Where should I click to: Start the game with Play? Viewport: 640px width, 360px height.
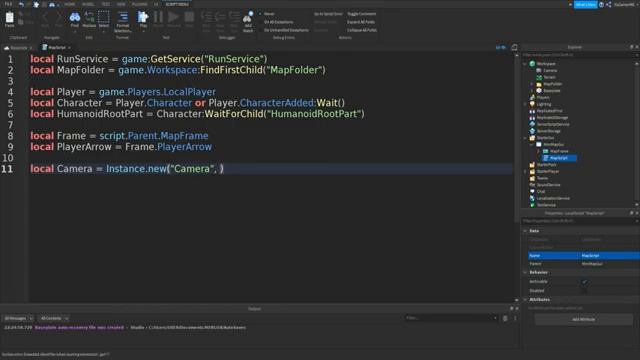143,18
